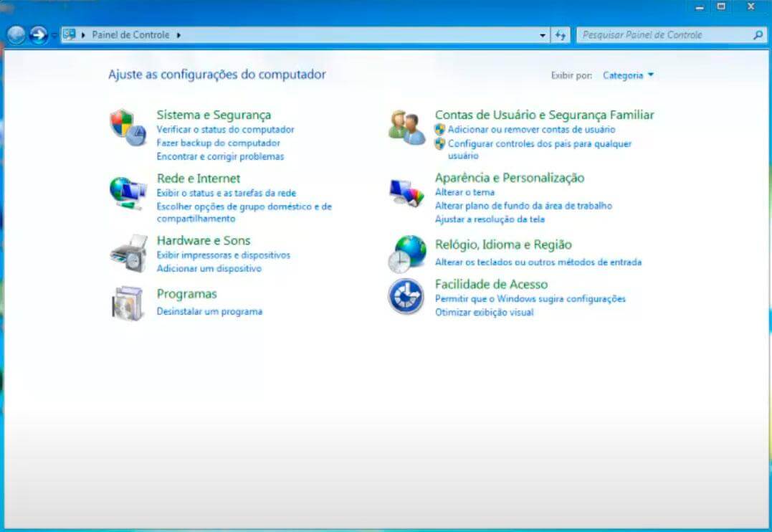The height and width of the screenshot is (532, 772).
Task: Open Relógio, Idioma e Região category
Action: point(503,244)
